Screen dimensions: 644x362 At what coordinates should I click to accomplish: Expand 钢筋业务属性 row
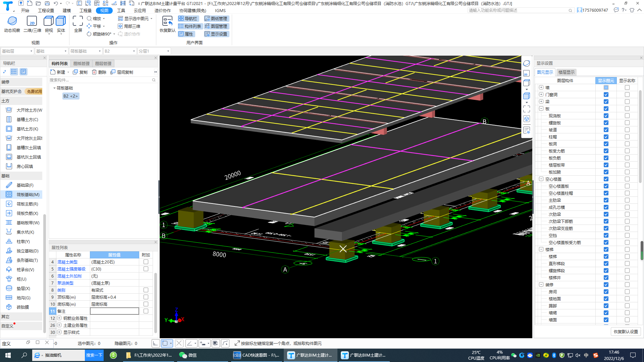pyautogui.click(x=59, y=318)
